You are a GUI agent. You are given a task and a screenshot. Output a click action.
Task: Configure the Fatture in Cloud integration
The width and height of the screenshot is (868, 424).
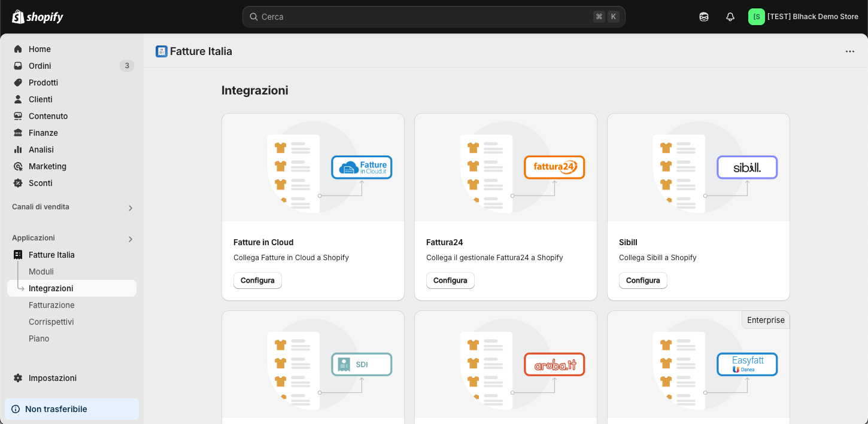tap(257, 280)
